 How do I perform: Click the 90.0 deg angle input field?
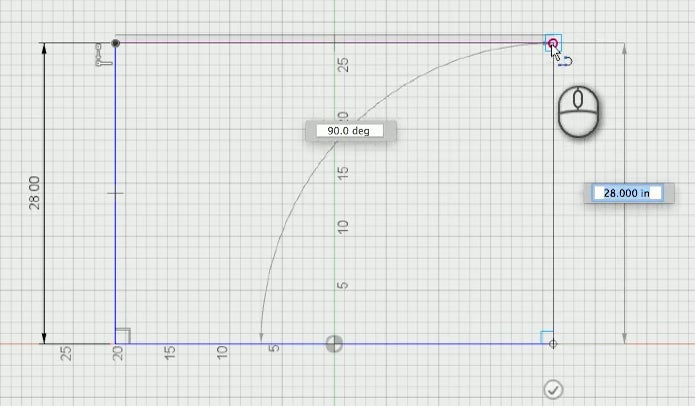point(349,131)
